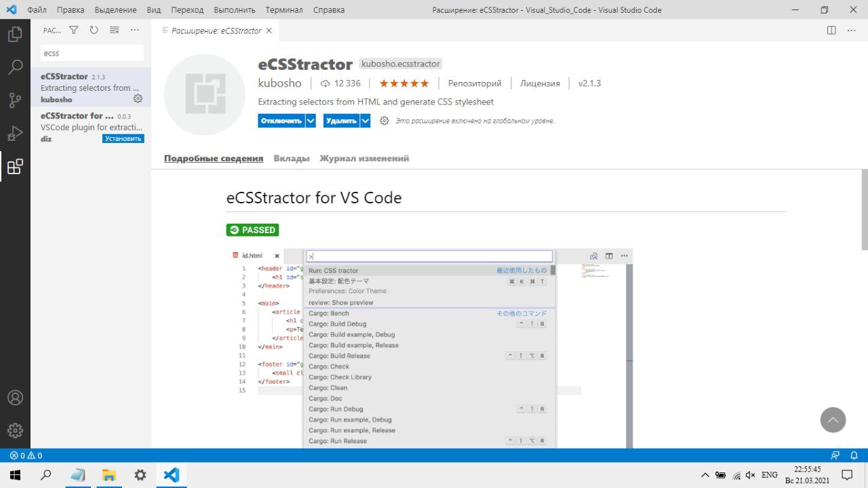868x488 pixels.
Task: Show hidden system tray icons
Action: pyautogui.click(x=705, y=475)
